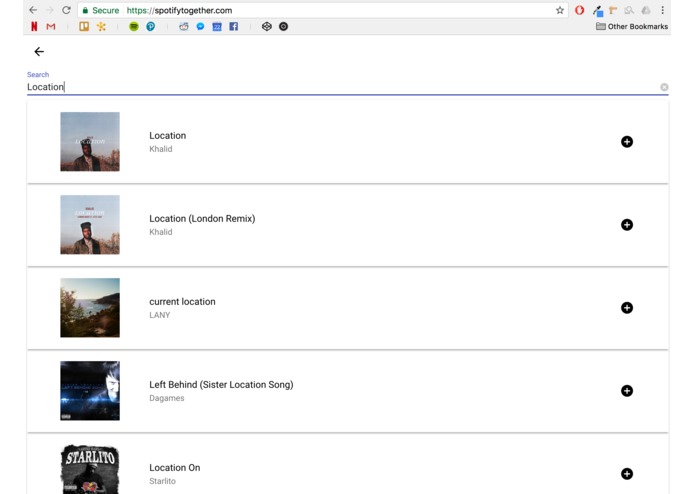Add Location by Khalid to queue

[627, 142]
